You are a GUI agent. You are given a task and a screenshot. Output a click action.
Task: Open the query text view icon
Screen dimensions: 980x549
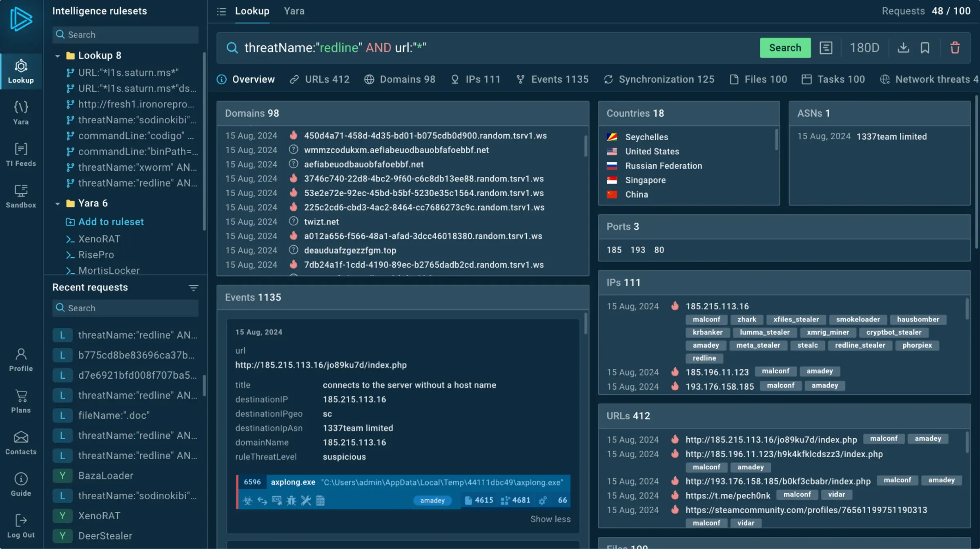point(826,48)
